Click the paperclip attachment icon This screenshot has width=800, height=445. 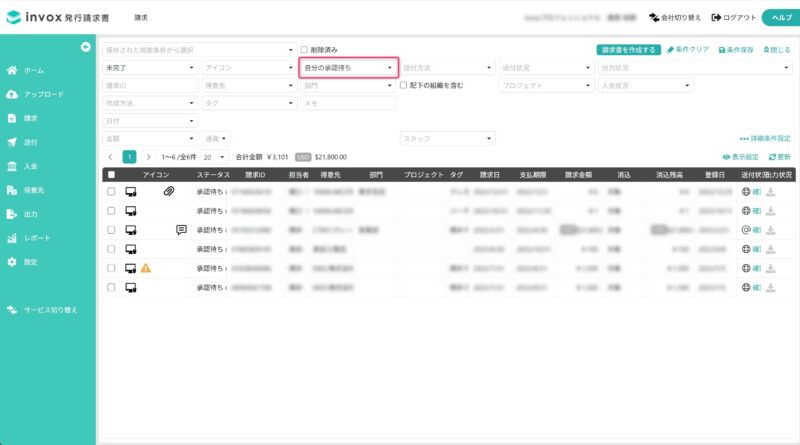[x=169, y=191]
